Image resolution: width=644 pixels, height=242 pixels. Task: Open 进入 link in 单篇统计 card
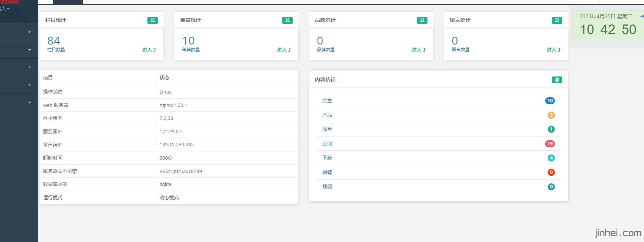point(284,50)
